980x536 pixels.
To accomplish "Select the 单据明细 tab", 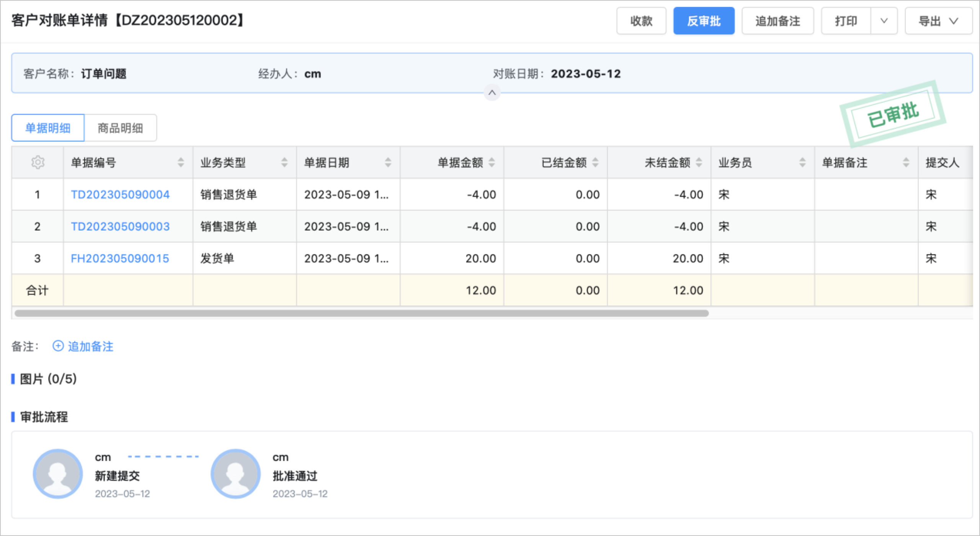I will [x=48, y=128].
